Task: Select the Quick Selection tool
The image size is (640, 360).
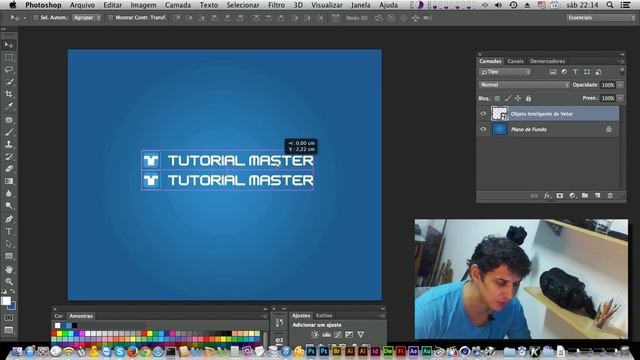Action: click(x=9, y=82)
